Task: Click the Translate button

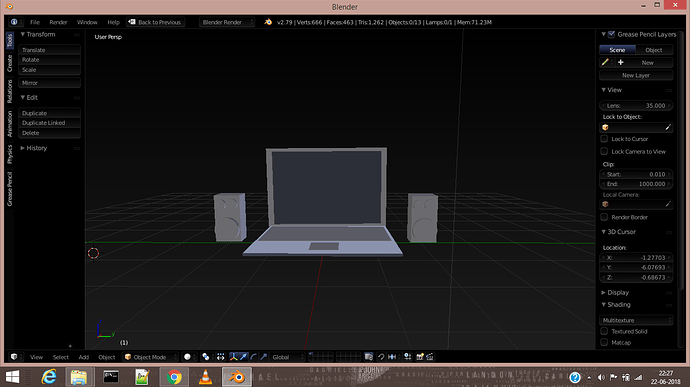Action: (49, 50)
